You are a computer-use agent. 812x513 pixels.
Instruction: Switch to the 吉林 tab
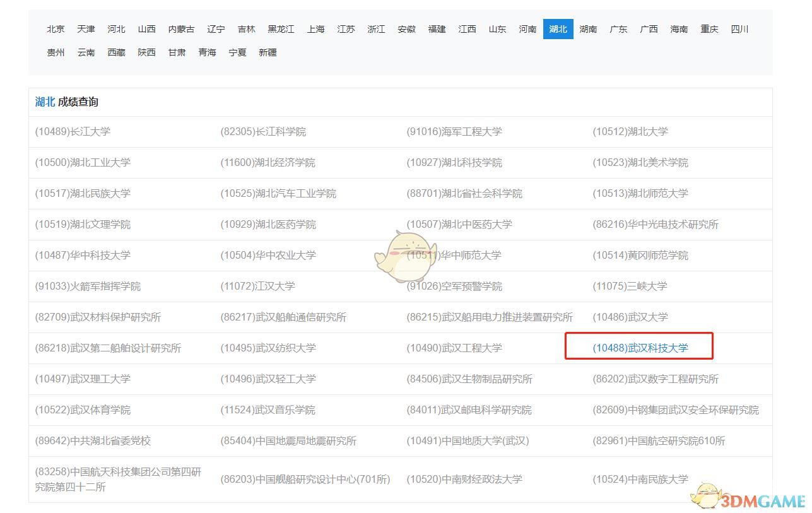tap(247, 29)
